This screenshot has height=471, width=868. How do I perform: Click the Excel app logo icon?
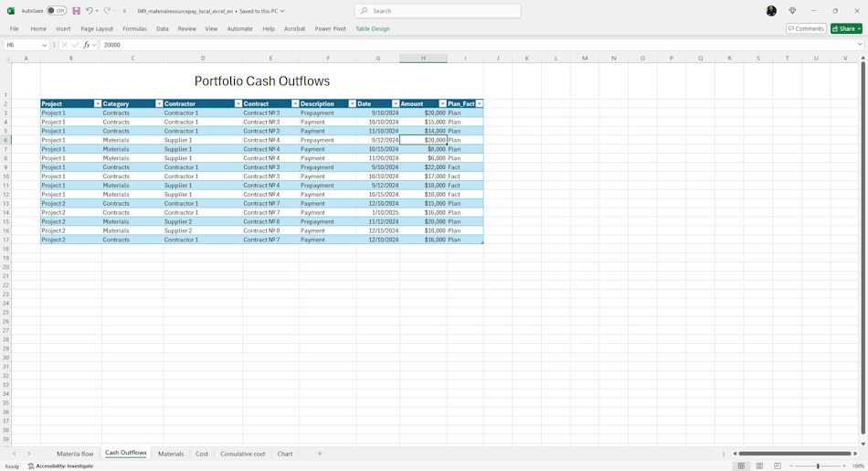click(x=11, y=11)
